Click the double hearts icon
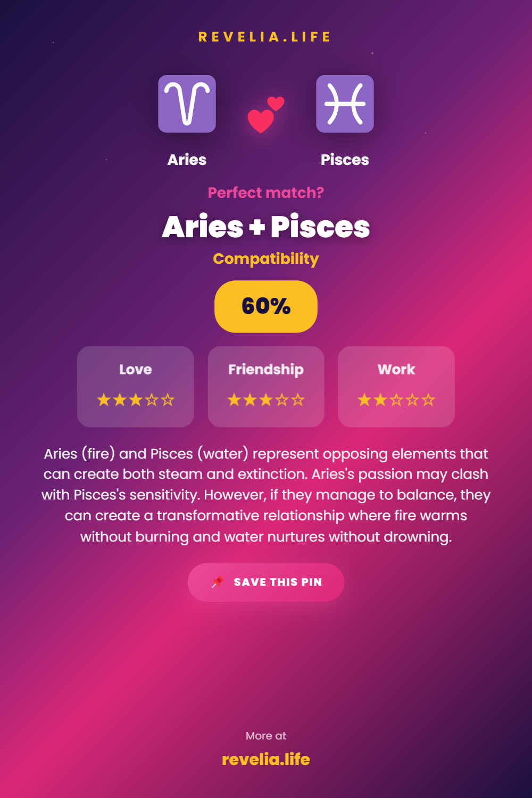Image resolution: width=532 pixels, height=798 pixels. pyautogui.click(x=265, y=114)
